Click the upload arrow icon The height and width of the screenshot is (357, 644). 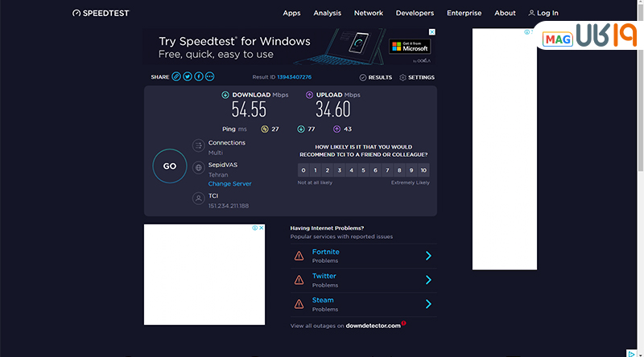309,95
